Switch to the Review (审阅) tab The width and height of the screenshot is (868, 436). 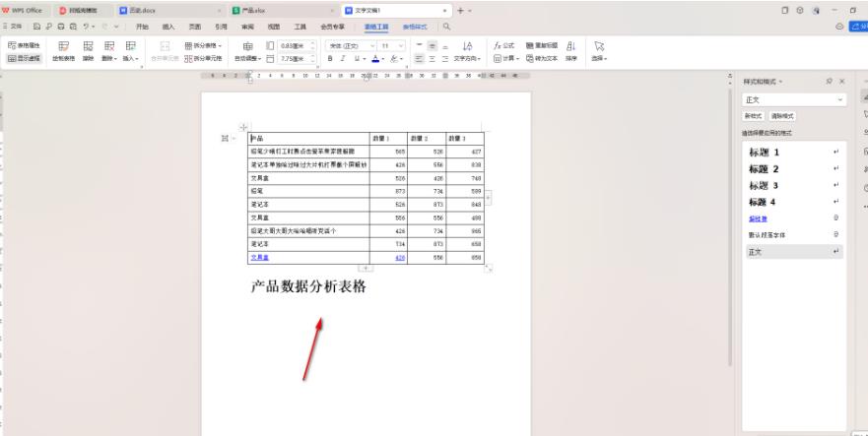click(x=247, y=27)
